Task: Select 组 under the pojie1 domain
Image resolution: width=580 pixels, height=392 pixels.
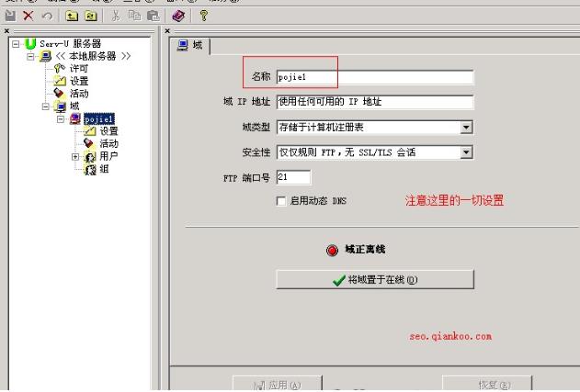Action: point(104,169)
